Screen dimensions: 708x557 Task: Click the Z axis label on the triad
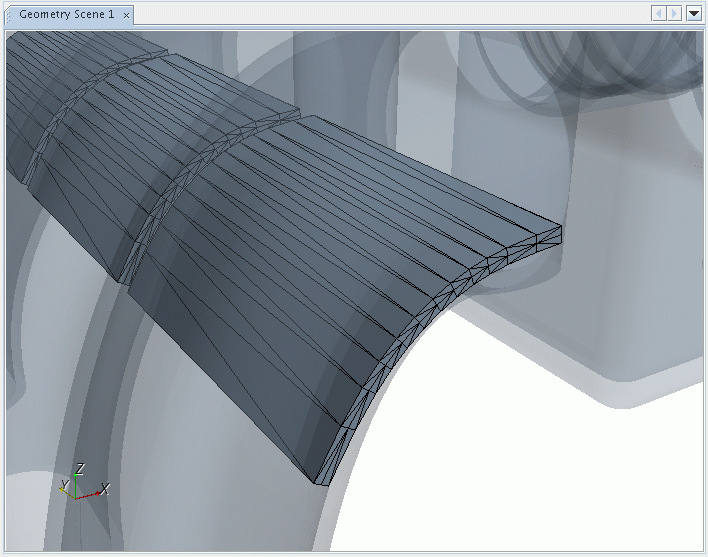(x=80, y=468)
